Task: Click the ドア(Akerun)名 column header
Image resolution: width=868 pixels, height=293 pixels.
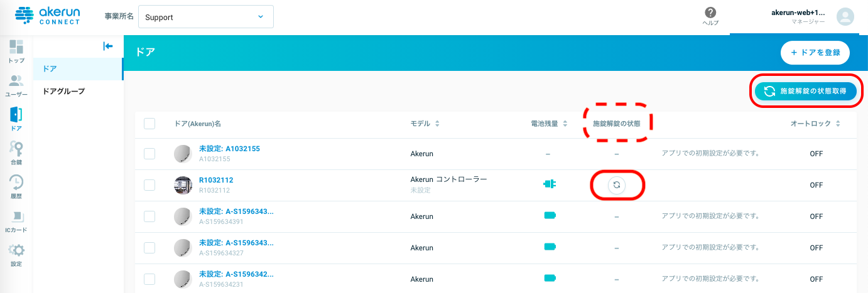Action: point(198,124)
